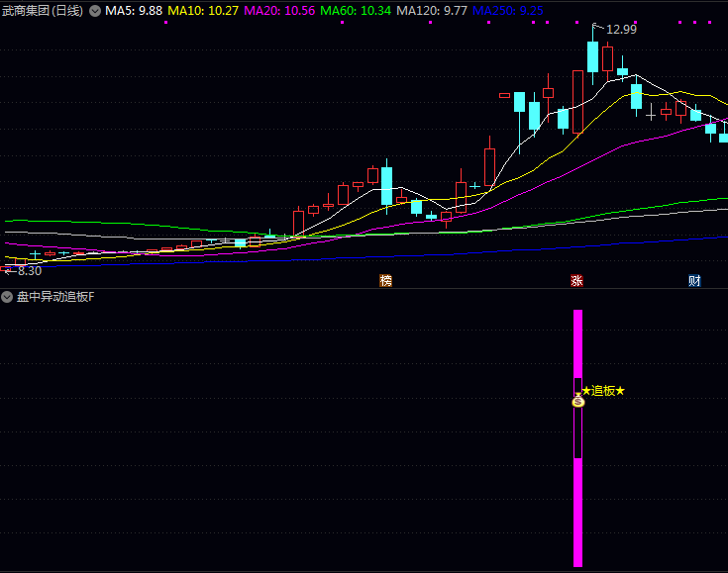Click the highest candlestick below 12.99
Image resolution: width=728 pixels, height=573 pixels.
[593, 57]
